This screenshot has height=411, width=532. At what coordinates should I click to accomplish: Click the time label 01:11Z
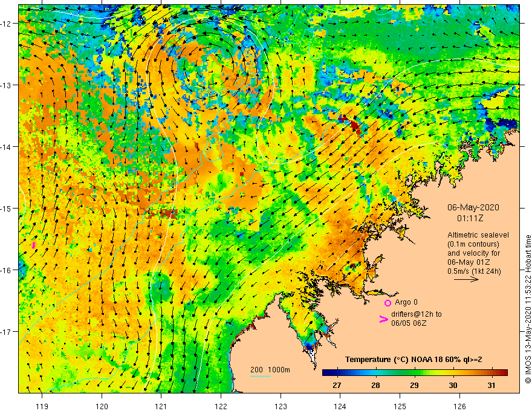tap(470, 218)
